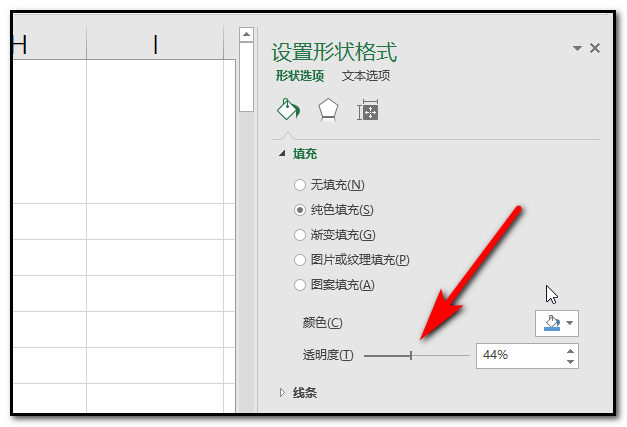Open the Effects pentagon tab
The image size is (627, 427).
pyautogui.click(x=328, y=110)
